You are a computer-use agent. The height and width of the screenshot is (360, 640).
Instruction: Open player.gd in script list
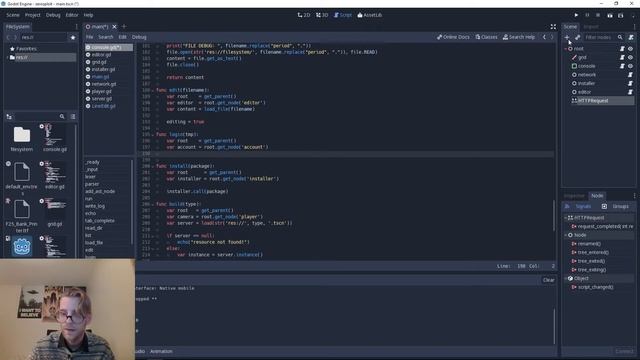pyautogui.click(x=101, y=91)
